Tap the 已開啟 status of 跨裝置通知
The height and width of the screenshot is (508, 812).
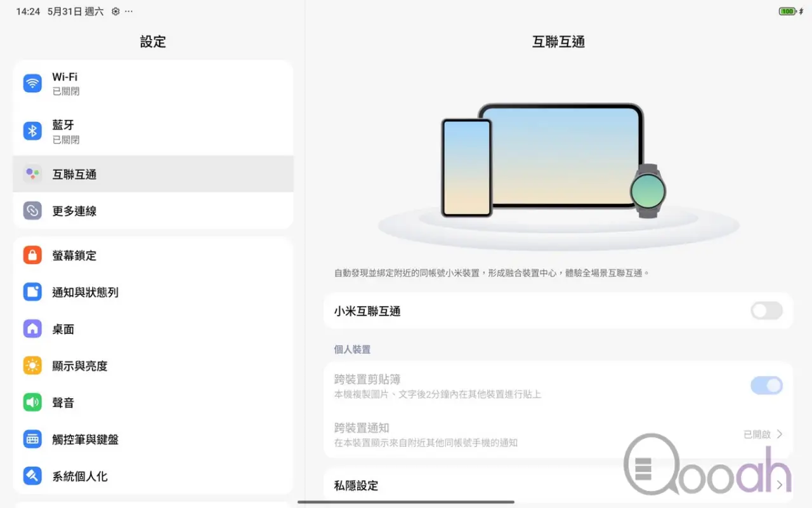click(x=757, y=434)
